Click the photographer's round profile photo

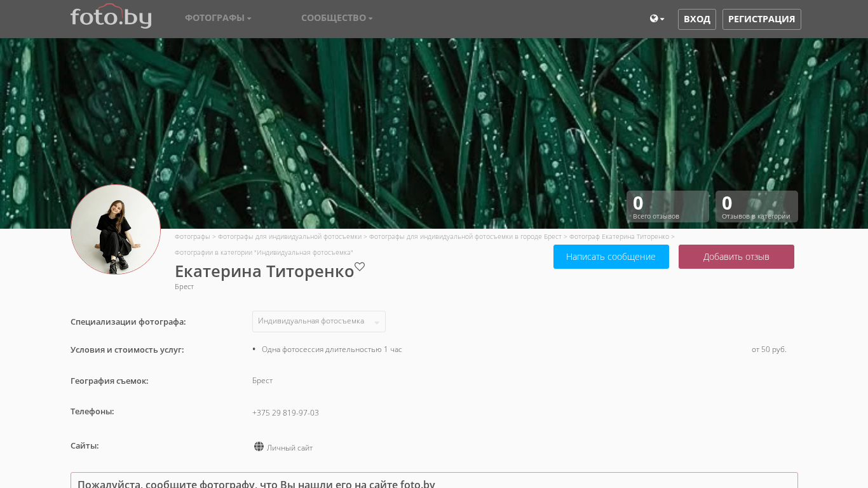[x=116, y=229]
